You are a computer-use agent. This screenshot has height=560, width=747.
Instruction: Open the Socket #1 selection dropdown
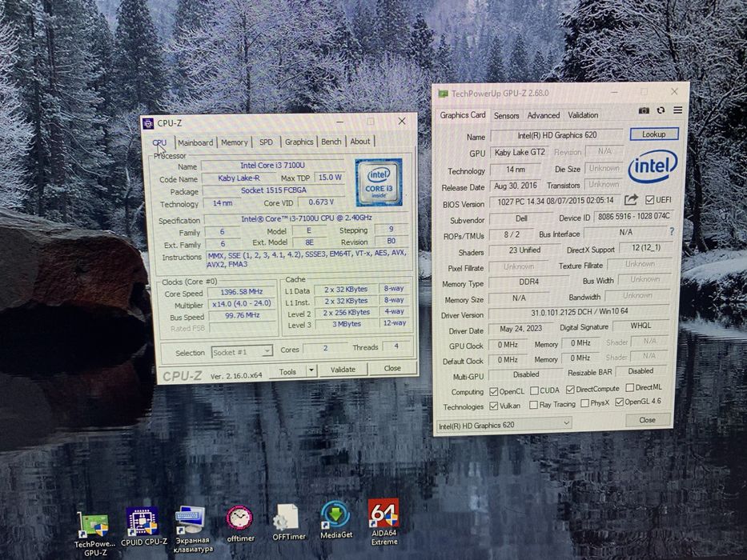coord(242,352)
